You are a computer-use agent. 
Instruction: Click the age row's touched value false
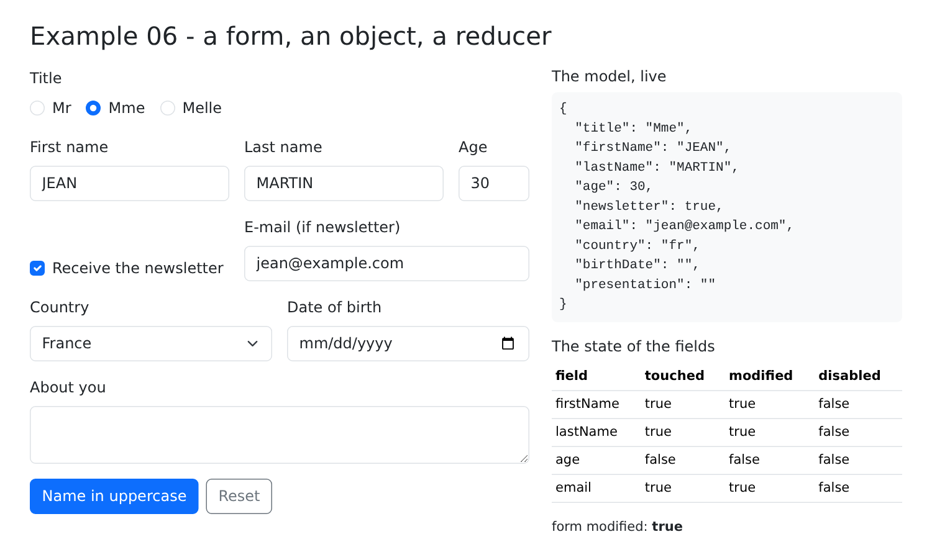pos(660,459)
